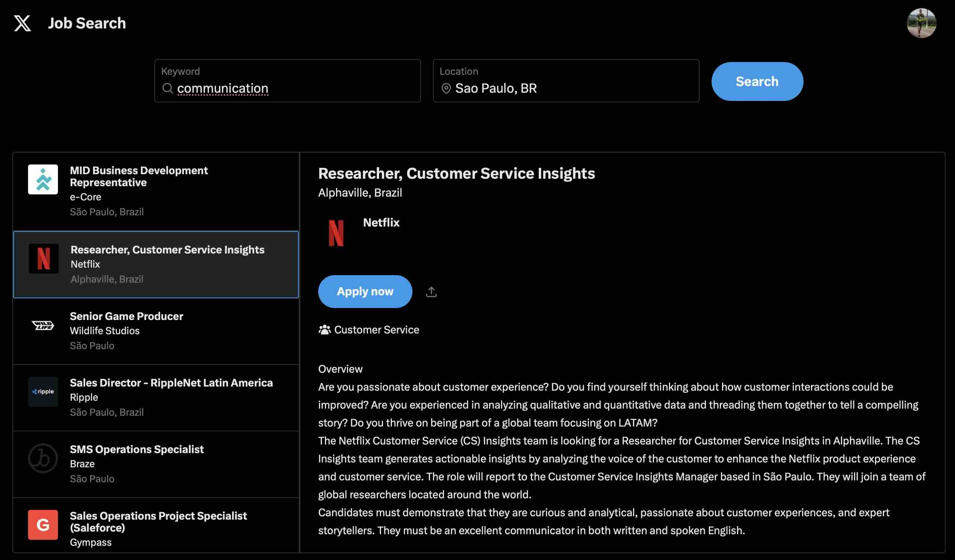Click the Wildlife Studios logo
Image resolution: width=955 pixels, height=560 pixels.
pyautogui.click(x=43, y=325)
